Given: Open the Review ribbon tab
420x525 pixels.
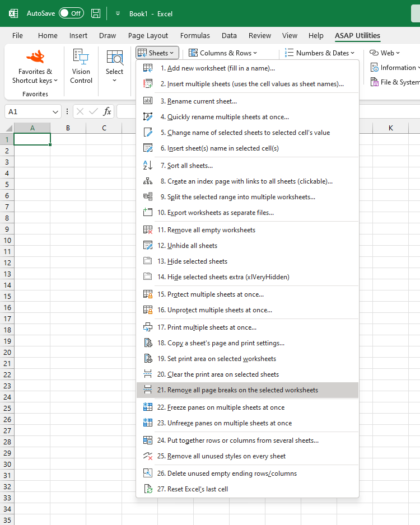Looking at the screenshot, I should 260,35.
